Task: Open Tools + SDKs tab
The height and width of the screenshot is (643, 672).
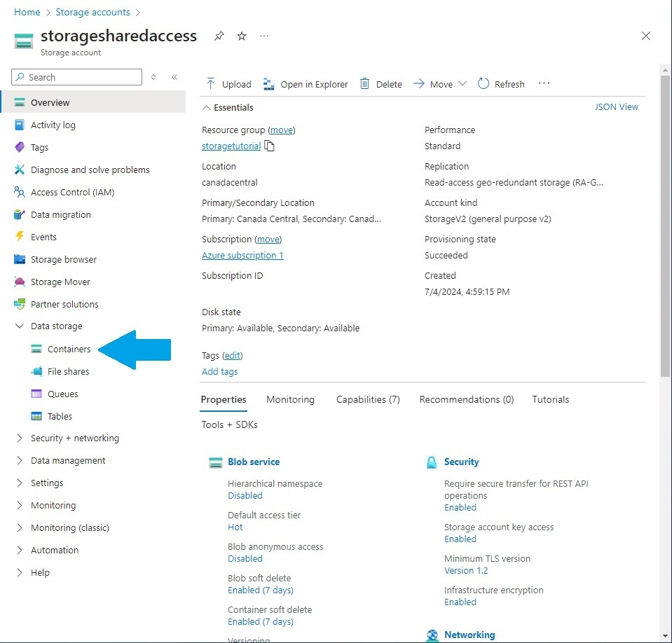Action: tap(229, 424)
